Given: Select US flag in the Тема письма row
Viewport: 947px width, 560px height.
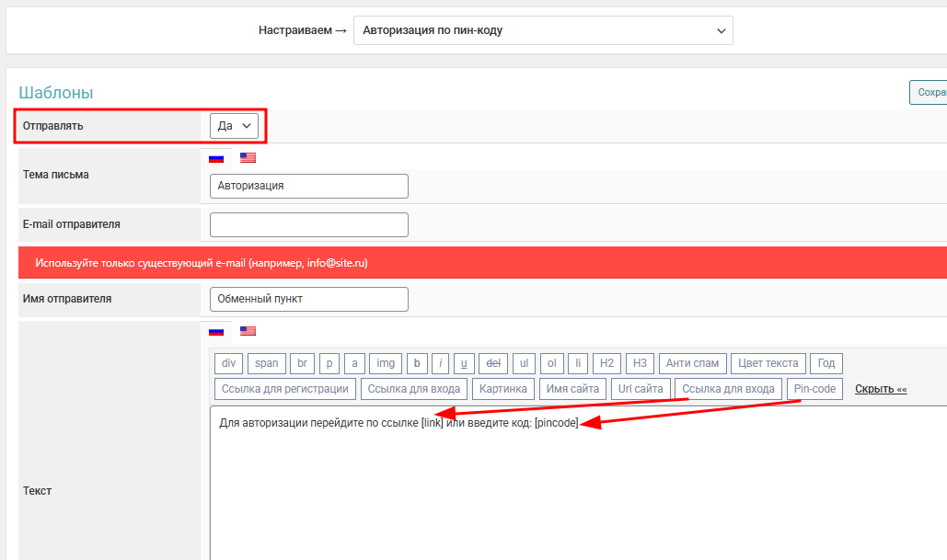Looking at the screenshot, I should 248,158.
